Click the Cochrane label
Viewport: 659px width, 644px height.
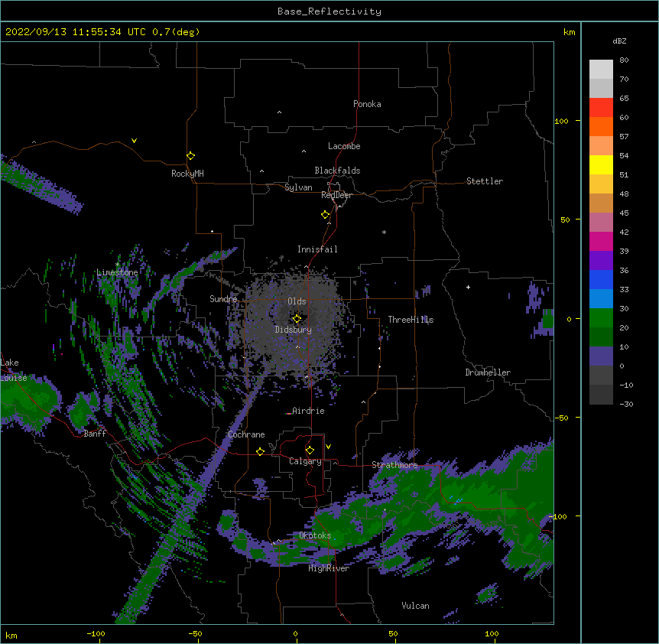[246, 434]
